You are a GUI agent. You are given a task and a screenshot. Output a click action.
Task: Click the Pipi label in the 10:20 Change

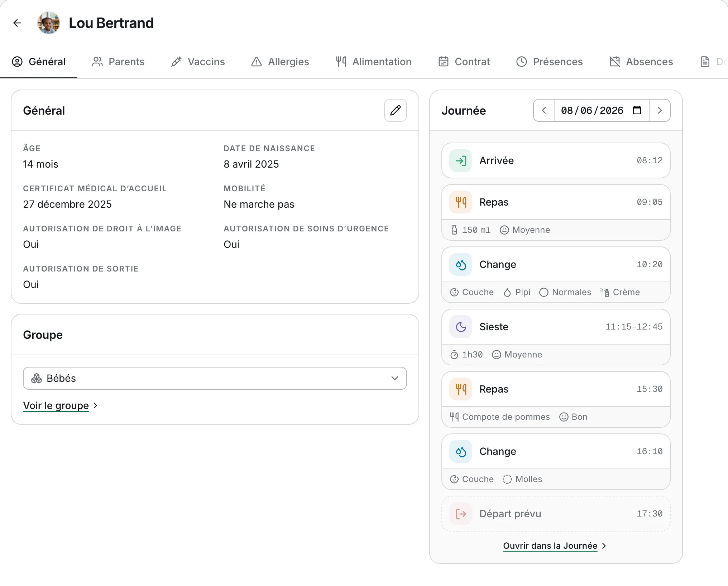[x=523, y=292]
